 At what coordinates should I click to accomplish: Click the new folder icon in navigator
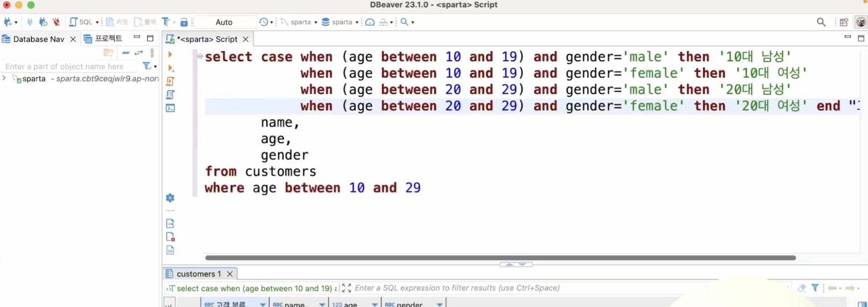108,53
